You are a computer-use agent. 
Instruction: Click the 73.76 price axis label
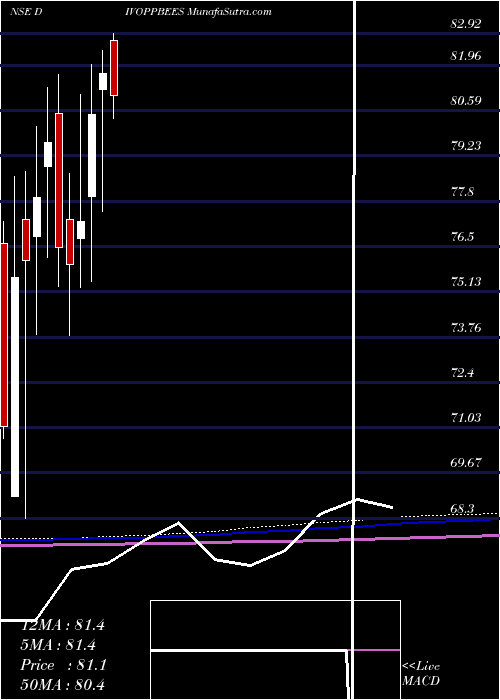[x=466, y=328]
